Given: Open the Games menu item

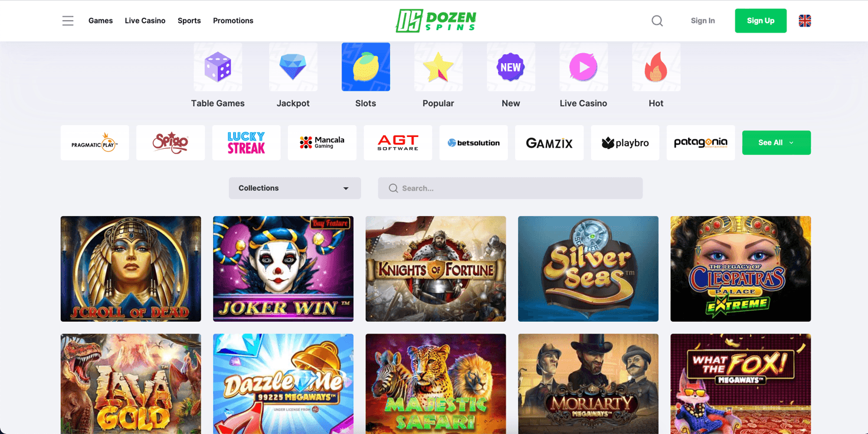Looking at the screenshot, I should pos(100,21).
